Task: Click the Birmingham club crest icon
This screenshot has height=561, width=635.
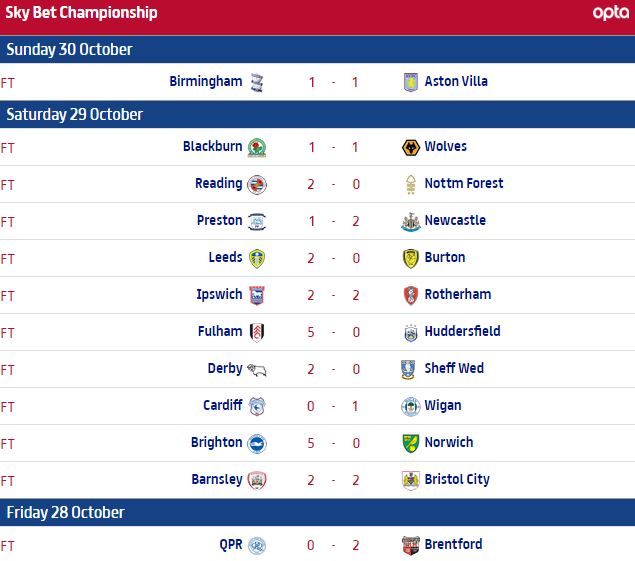Action: [x=257, y=82]
